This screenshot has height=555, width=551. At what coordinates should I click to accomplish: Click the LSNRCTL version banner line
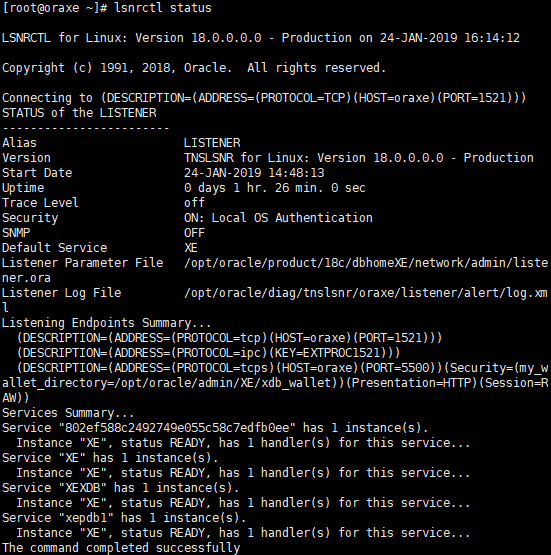[x=261, y=38]
